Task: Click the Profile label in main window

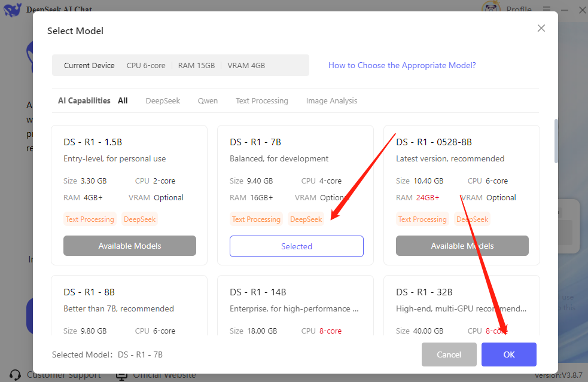Action: coord(519,10)
